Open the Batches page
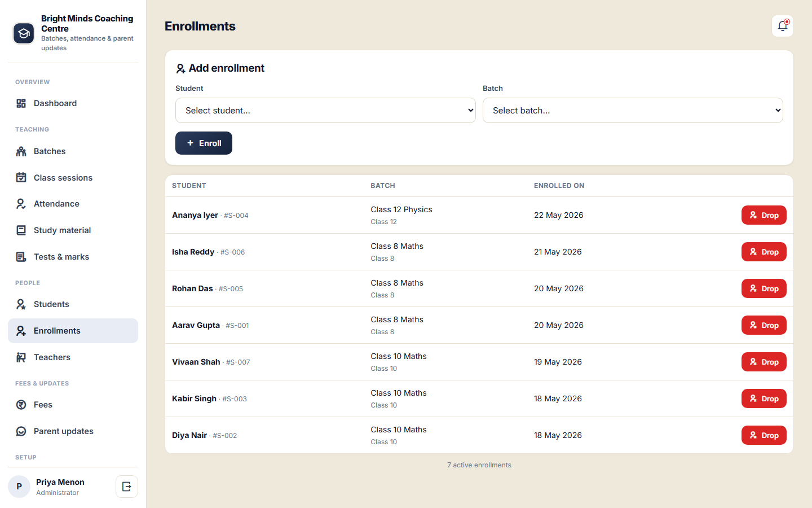 point(73,151)
